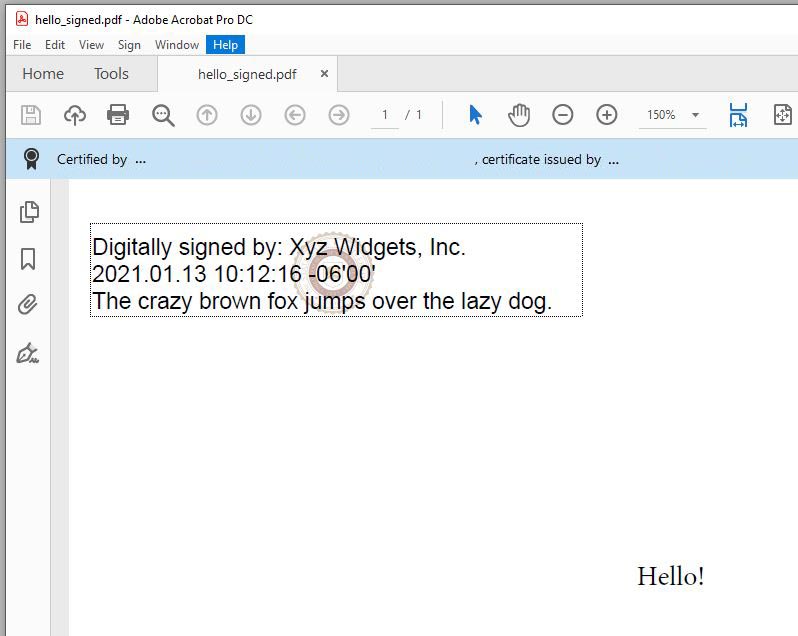Go to the Home tab
Viewport: 798px width, 636px height.
pos(43,74)
